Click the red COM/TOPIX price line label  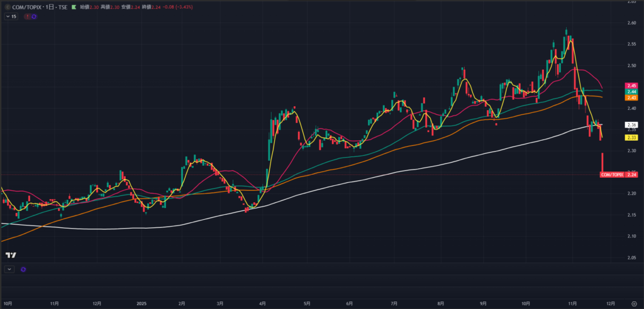tap(612, 174)
